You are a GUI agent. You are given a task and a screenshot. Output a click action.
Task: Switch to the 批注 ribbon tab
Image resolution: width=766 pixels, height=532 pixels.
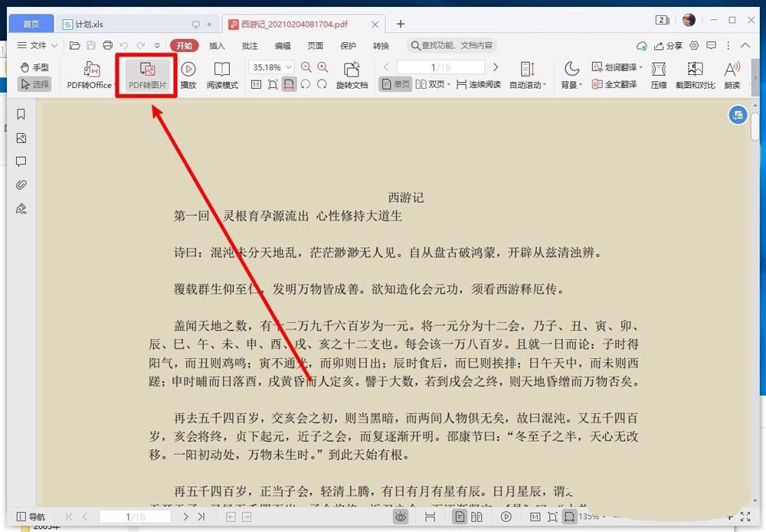pos(250,45)
